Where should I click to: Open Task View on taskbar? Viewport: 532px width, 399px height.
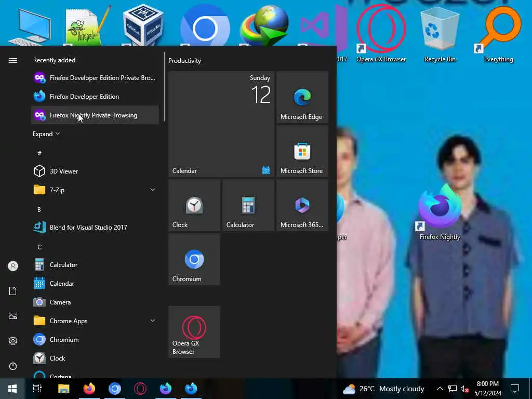[x=37, y=389]
